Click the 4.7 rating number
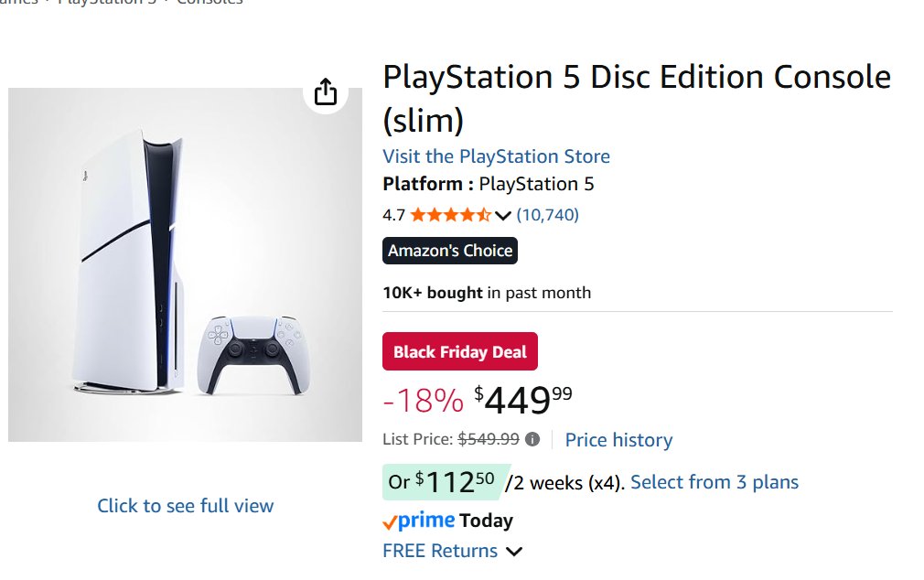This screenshot has width=924, height=580. 393,215
